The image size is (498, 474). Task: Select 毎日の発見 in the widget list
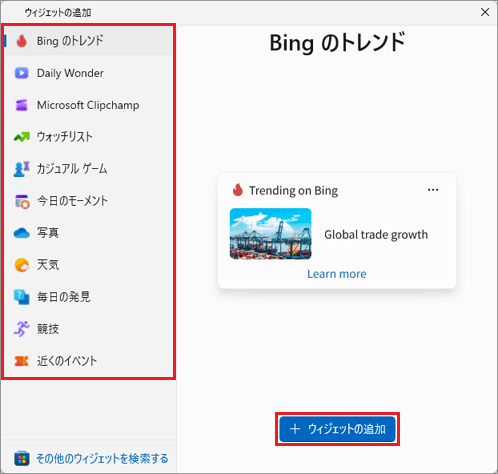coord(89,297)
